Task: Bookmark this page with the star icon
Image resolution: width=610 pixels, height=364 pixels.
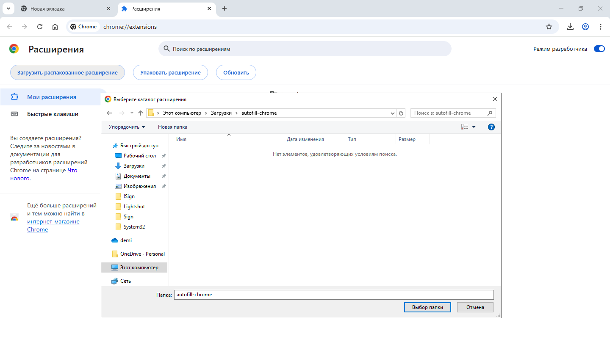Action: coord(549,27)
